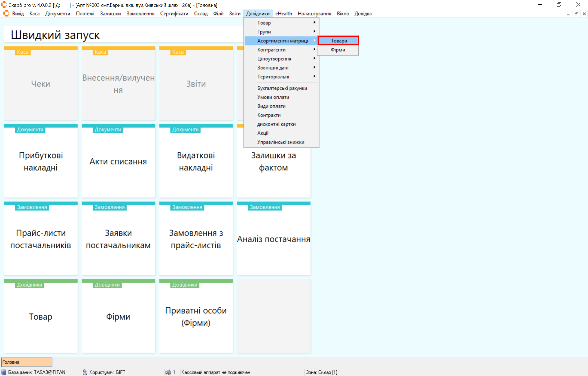
Task: Switch to the Головна window tab
Action: [27, 362]
